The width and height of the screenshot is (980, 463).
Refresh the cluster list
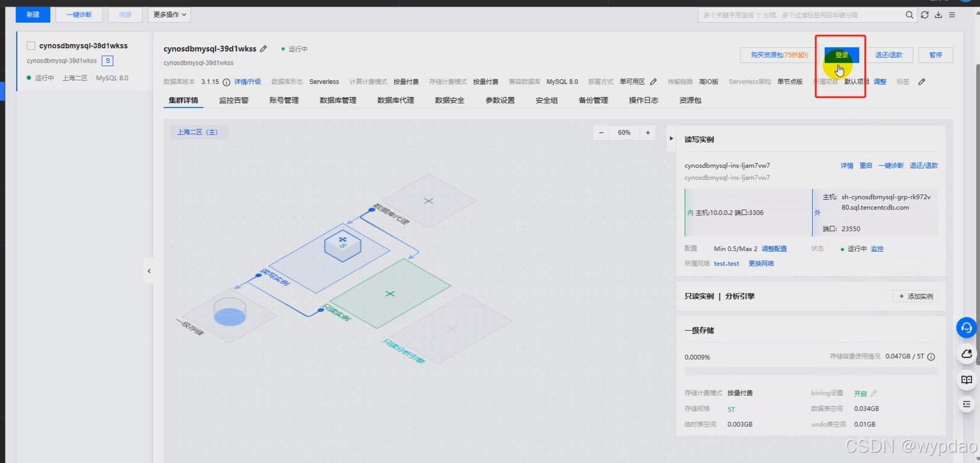924,15
